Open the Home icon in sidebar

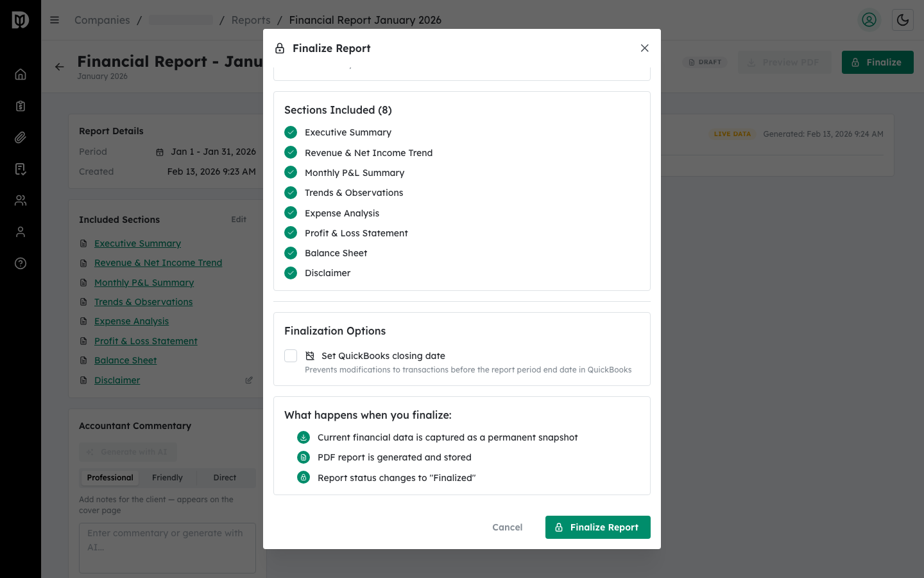[x=21, y=74]
